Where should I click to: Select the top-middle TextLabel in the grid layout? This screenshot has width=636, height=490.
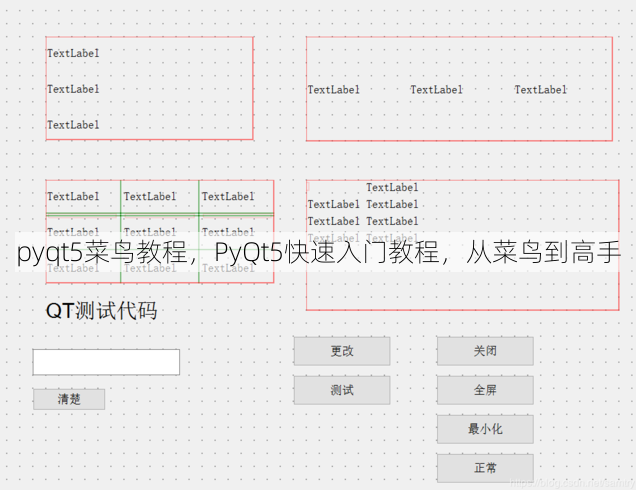150,196
